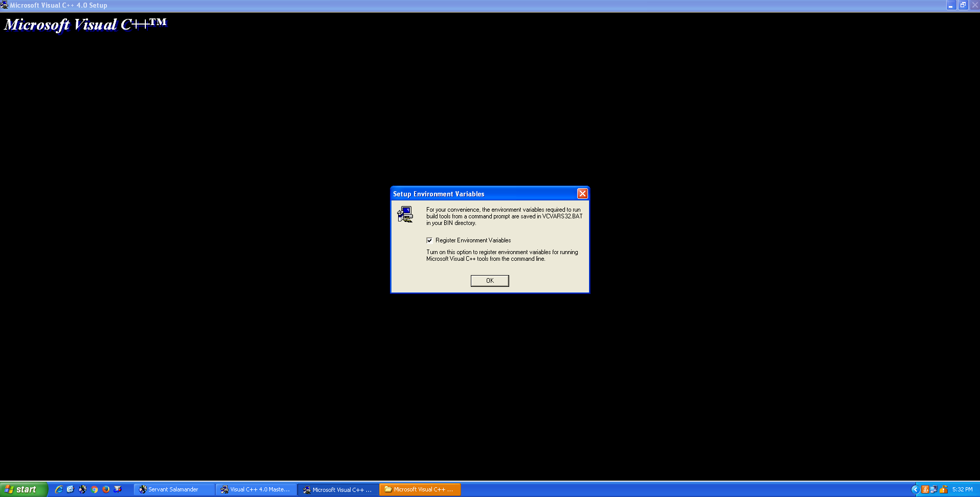Viewport: 980px width, 497px height.
Task: Restore down the Visual C++ 4.0 Setup window
Action: (963, 5)
